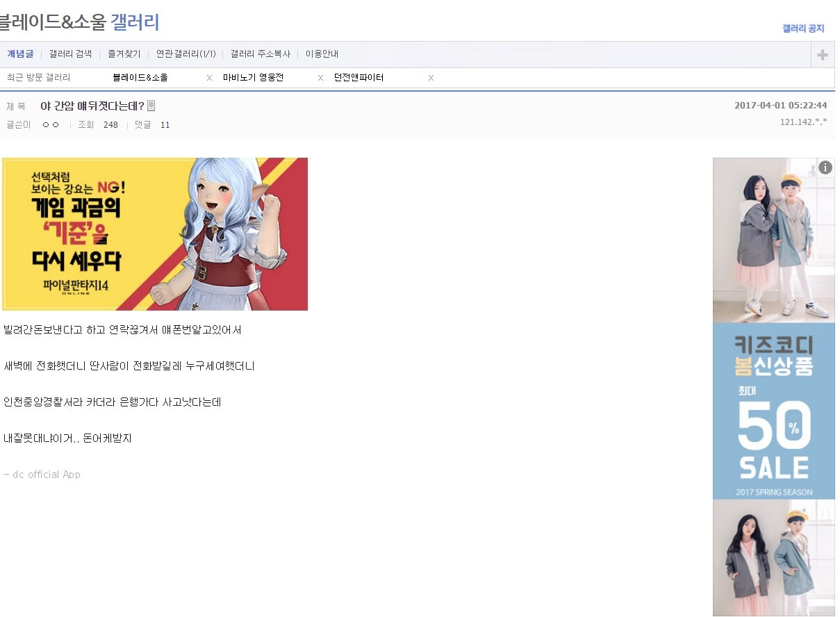The height and width of the screenshot is (617, 840).
Task: Click the post timestamp 2017-04-01 05:22:44
Action: click(x=781, y=106)
